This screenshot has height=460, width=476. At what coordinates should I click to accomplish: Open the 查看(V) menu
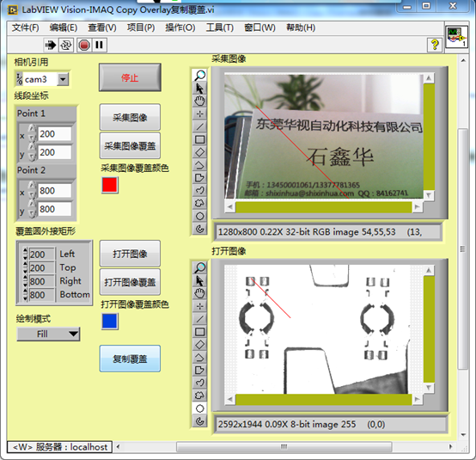(102, 28)
